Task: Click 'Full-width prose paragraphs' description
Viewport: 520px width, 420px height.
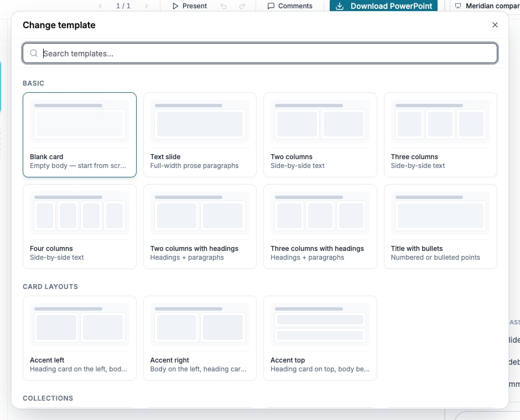Action: click(194, 166)
